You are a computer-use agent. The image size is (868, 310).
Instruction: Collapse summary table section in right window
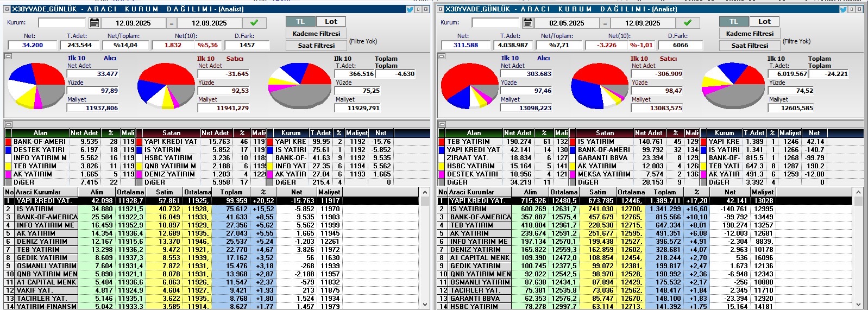(x=441, y=124)
